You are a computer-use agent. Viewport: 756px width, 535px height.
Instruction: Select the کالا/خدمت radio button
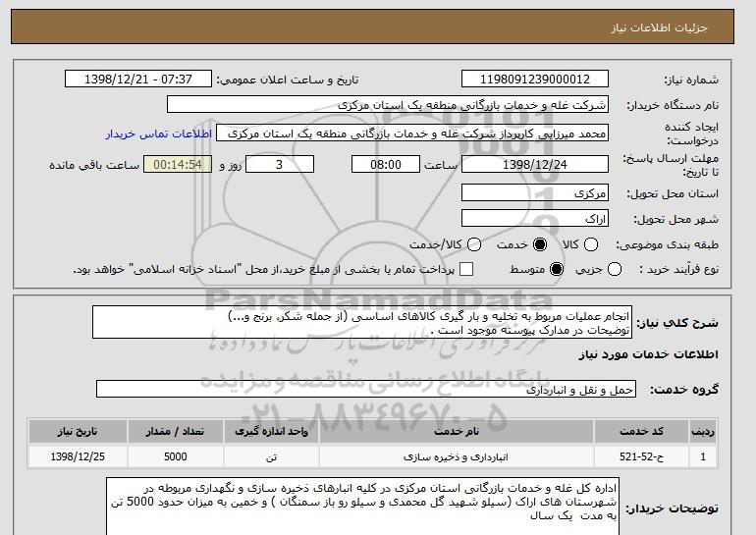474,244
